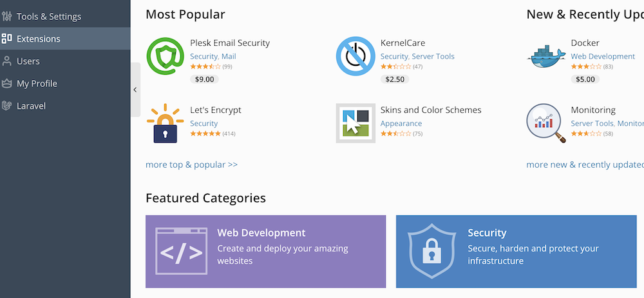Click the Let's Encrypt star rating
The height and width of the screenshot is (298, 644).
(x=205, y=134)
